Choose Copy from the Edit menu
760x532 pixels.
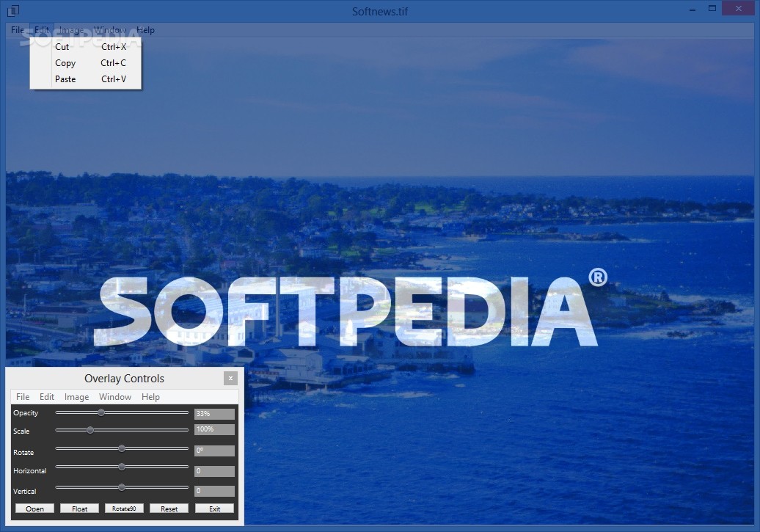point(86,63)
